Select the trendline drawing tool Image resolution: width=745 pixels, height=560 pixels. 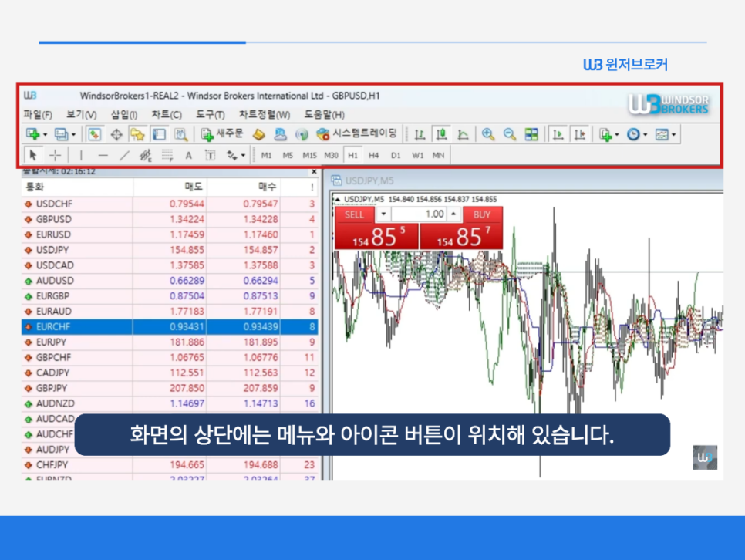point(125,155)
